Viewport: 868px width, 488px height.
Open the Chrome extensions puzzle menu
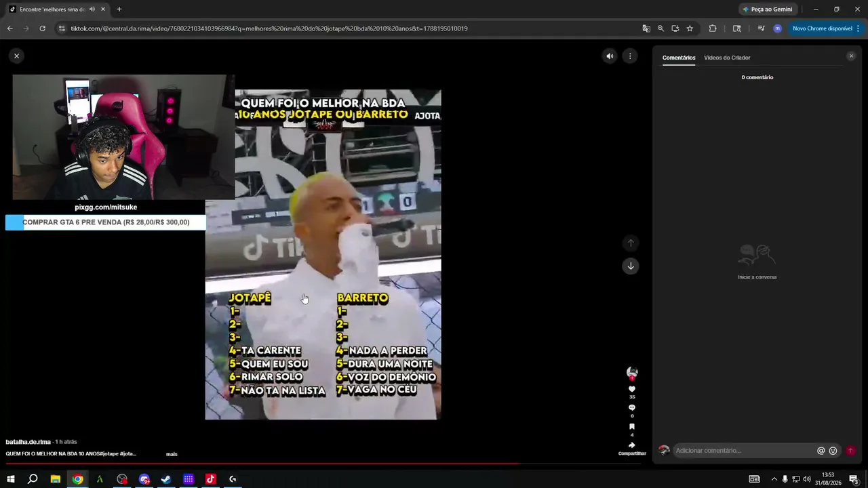(713, 28)
